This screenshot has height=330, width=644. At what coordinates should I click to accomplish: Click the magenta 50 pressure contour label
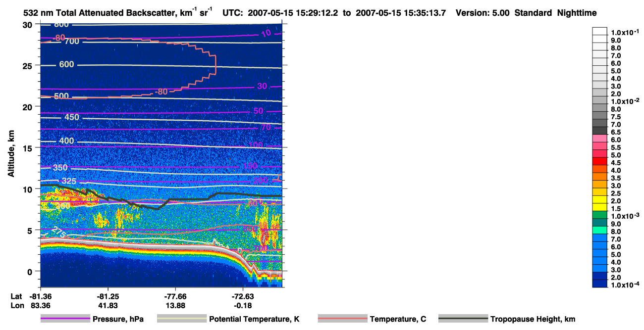tap(258, 111)
